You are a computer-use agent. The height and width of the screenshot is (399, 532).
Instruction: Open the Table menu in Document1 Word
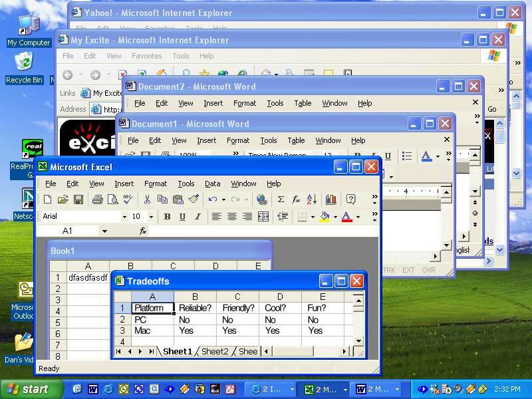[296, 140]
